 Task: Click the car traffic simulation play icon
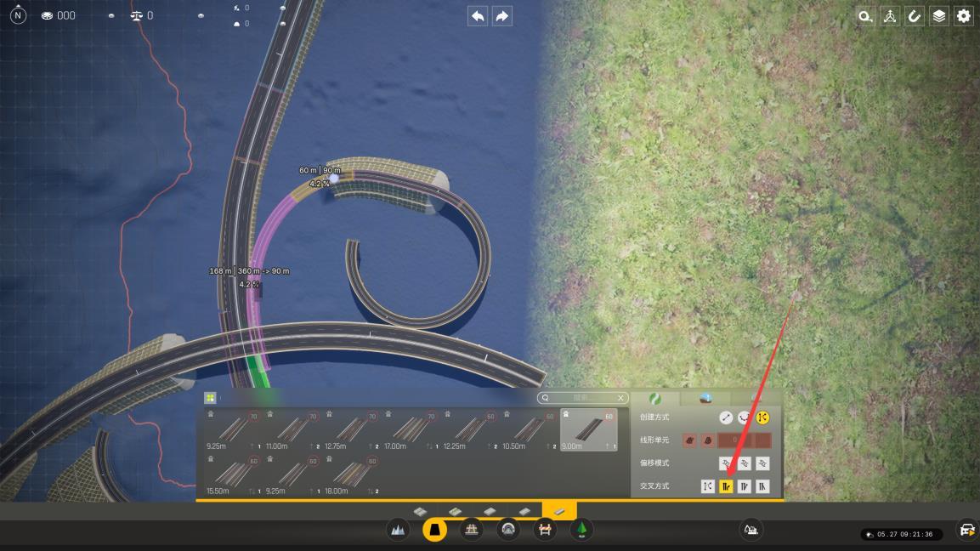967,531
